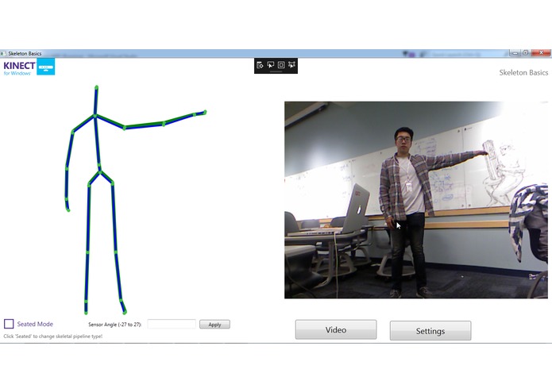Maximize the Skeleton Basics window
552x392 pixels.
point(526,53)
